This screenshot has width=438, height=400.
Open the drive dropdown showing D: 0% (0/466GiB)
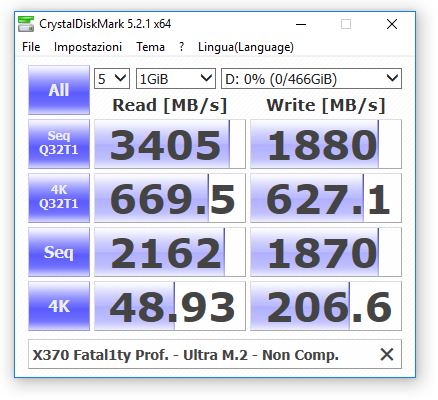(311, 79)
